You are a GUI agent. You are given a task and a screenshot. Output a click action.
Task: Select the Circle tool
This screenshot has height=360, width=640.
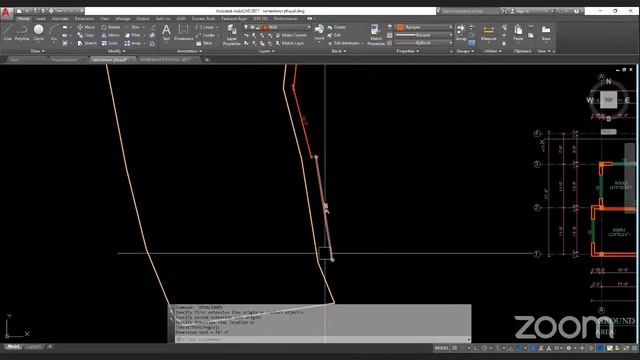[x=38, y=32]
